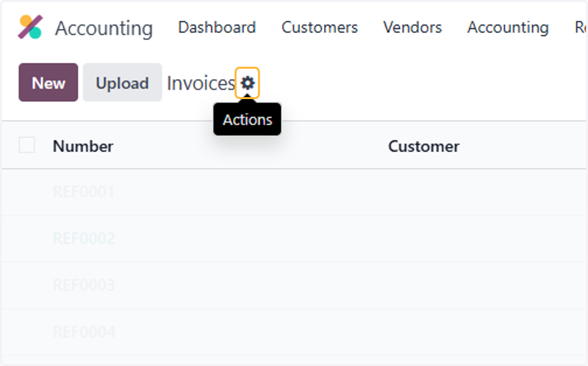Click the Upload button
This screenshot has width=588, height=366.
[x=122, y=82]
